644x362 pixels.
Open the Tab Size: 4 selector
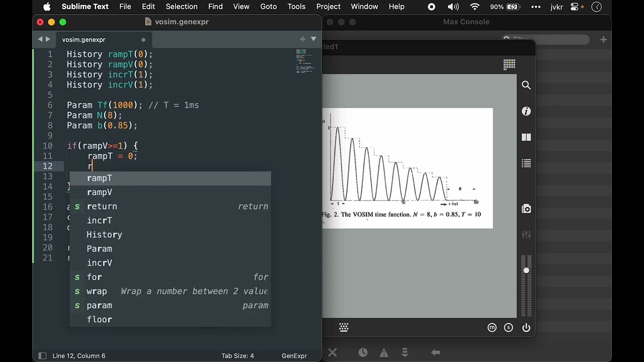[x=237, y=355]
